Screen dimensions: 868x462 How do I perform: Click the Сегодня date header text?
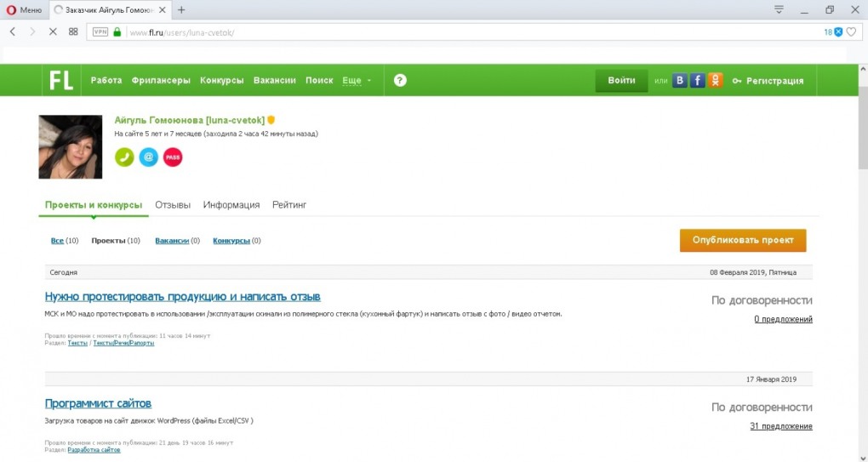click(x=64, y=272)
